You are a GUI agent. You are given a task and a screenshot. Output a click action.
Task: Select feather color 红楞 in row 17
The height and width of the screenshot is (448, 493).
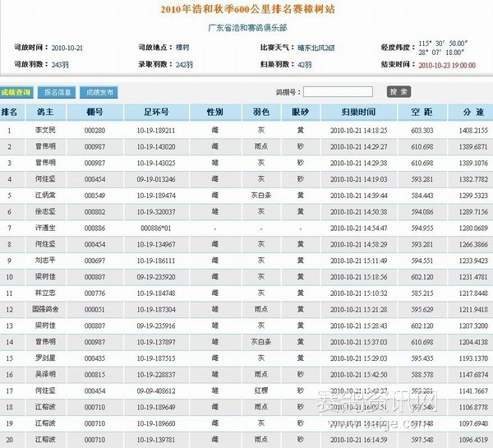pyautogui.click(x=261, y=390)
